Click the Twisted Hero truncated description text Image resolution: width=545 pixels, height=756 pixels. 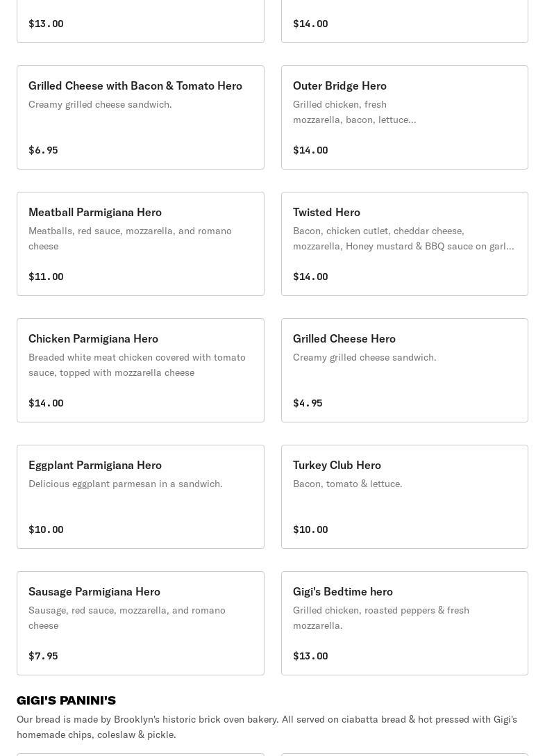(x=403, y=238)
